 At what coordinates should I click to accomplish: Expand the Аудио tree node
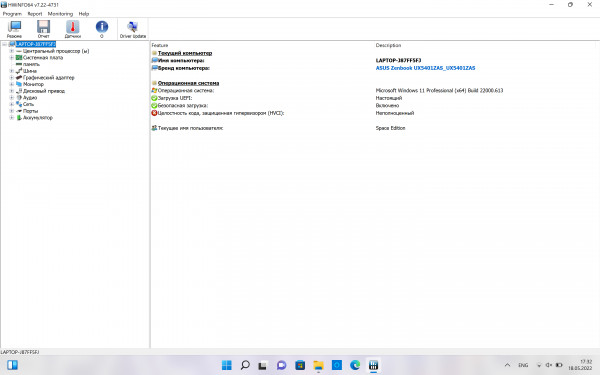click(x=11, y=98)
